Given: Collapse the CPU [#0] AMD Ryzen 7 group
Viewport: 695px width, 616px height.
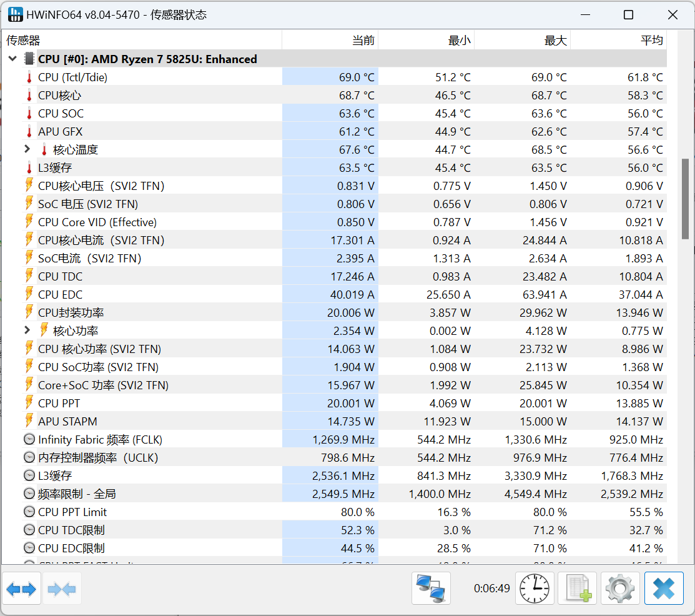Looking at the screenshot, I should (x=12, y=59).
